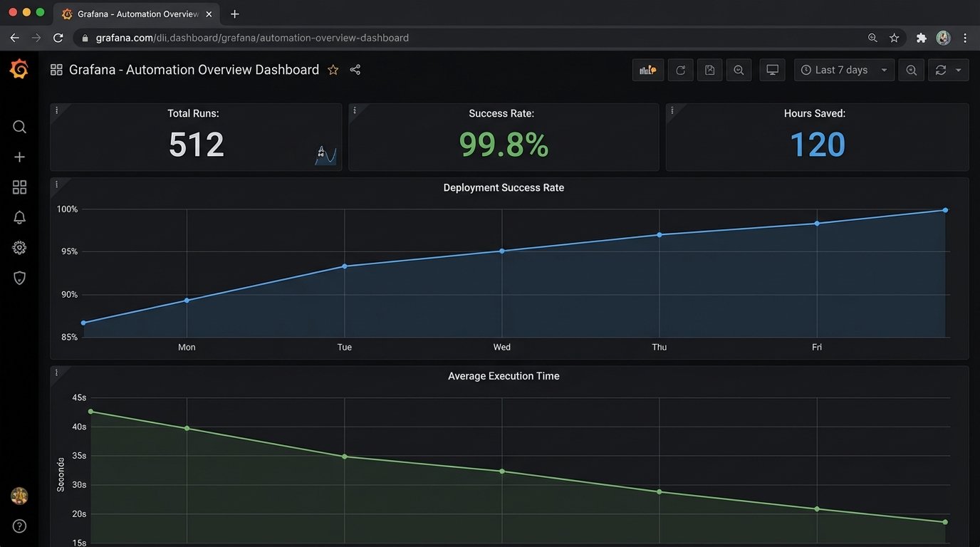Viewport: 980px width, 547px height.
Task: Expand the refresh interval dropdown arrow
Action: [959, 70]
